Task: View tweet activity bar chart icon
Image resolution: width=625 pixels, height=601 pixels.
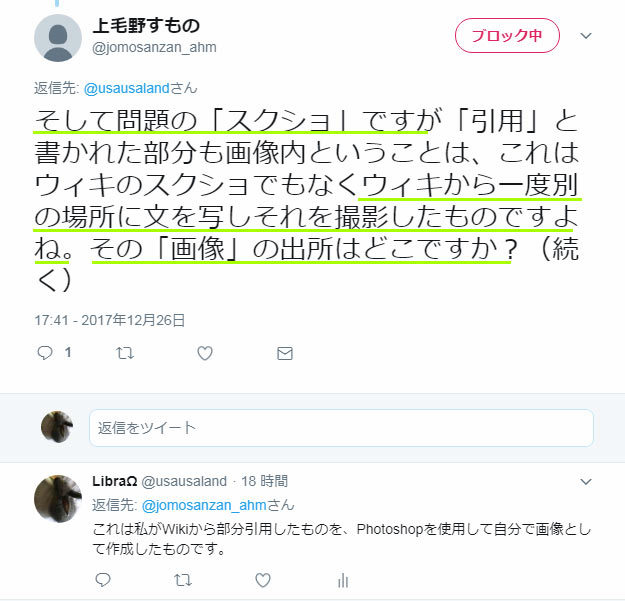Action: [343, 580]
